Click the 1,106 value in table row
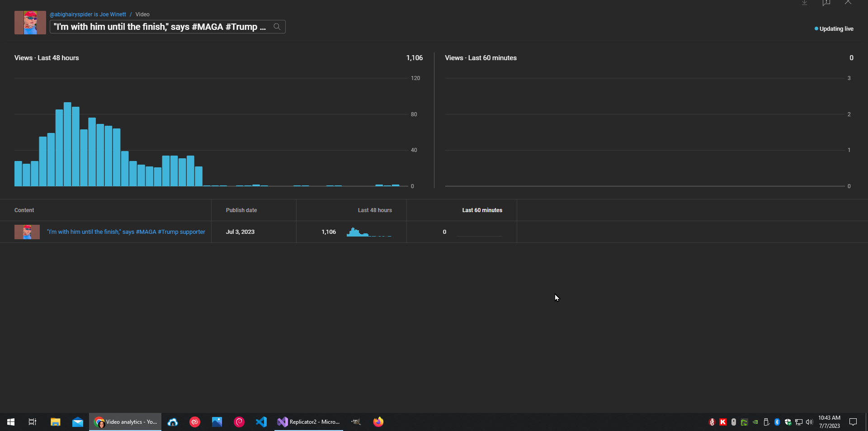Image resolution: width=868 pixels, height=431 pixels. [329, 232]
